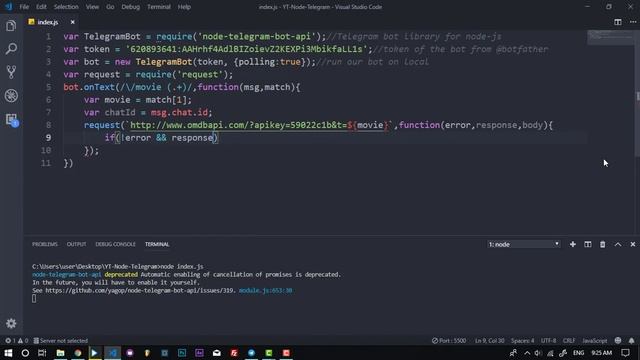Open Telegram from the taskbar

pos(251,353)
